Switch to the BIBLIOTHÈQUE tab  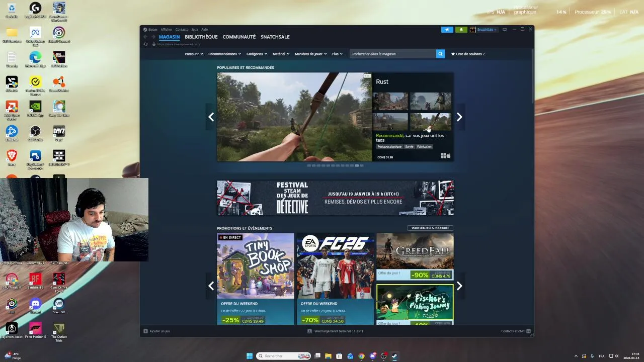(x=201, y=37)
